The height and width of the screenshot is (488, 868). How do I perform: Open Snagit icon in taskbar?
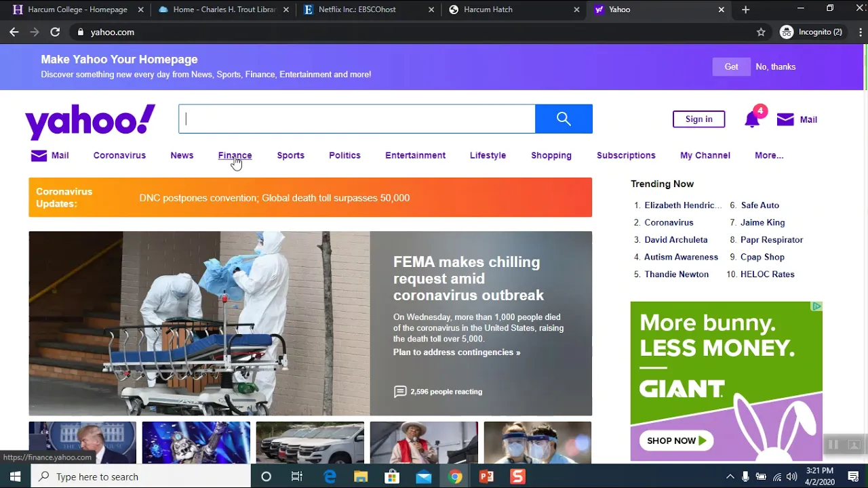(518, 476)
